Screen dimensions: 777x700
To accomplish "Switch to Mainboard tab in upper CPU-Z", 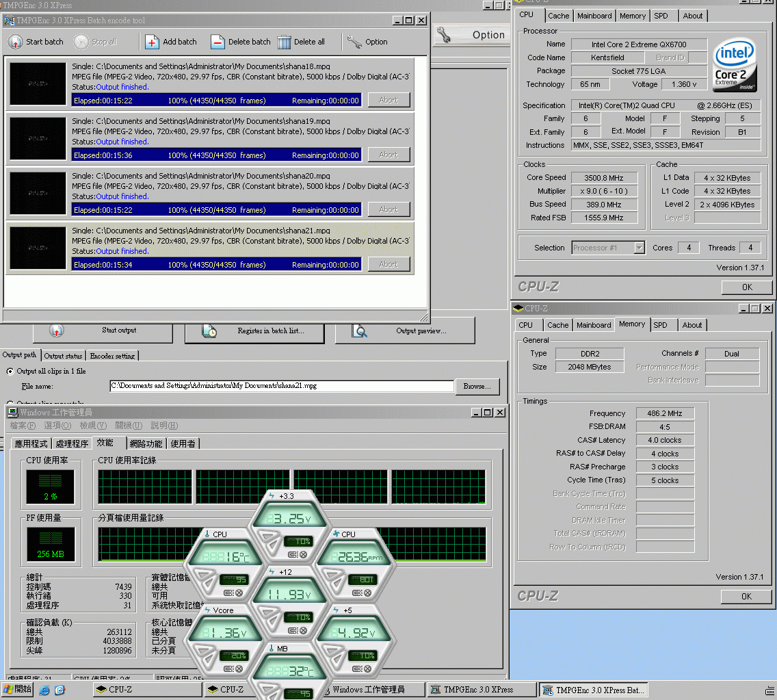I will [x=594, y=16].
